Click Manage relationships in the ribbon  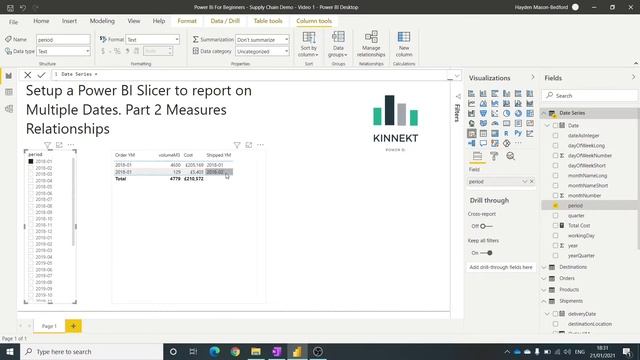(371, 44)
